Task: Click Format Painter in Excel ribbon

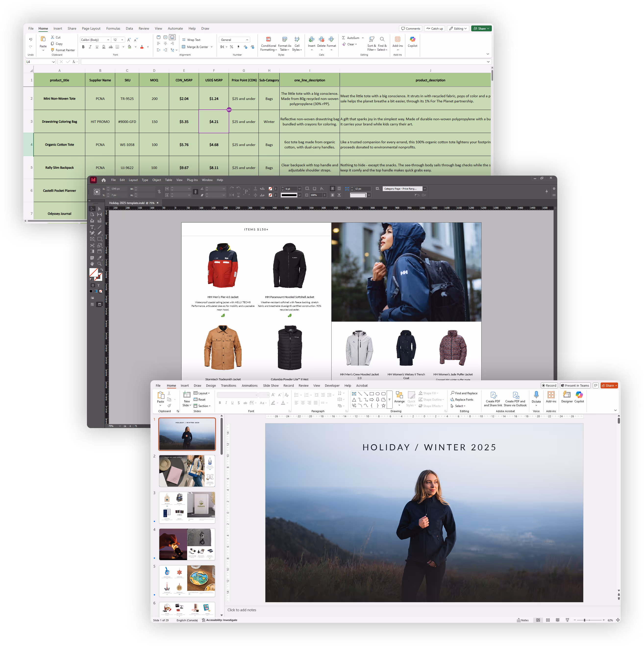Action: click(x=63, y=50)
